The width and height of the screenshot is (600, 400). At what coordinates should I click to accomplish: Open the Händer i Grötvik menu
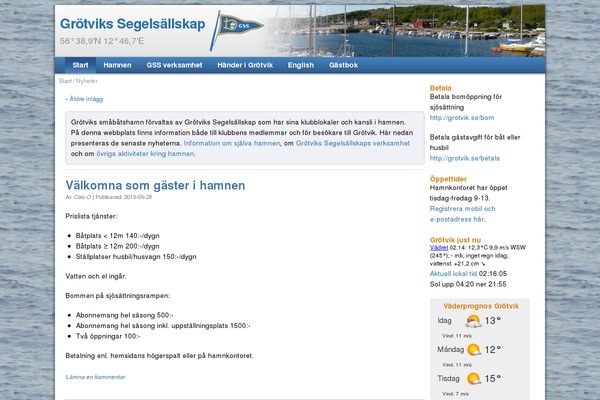[x=245, y=65]
